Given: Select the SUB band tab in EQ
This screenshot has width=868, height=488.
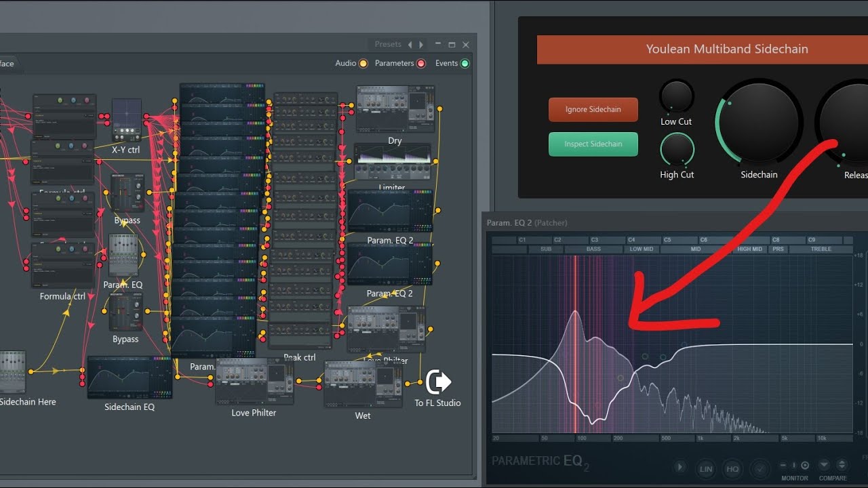Looking at the screenshot, I should coord(546,249).
